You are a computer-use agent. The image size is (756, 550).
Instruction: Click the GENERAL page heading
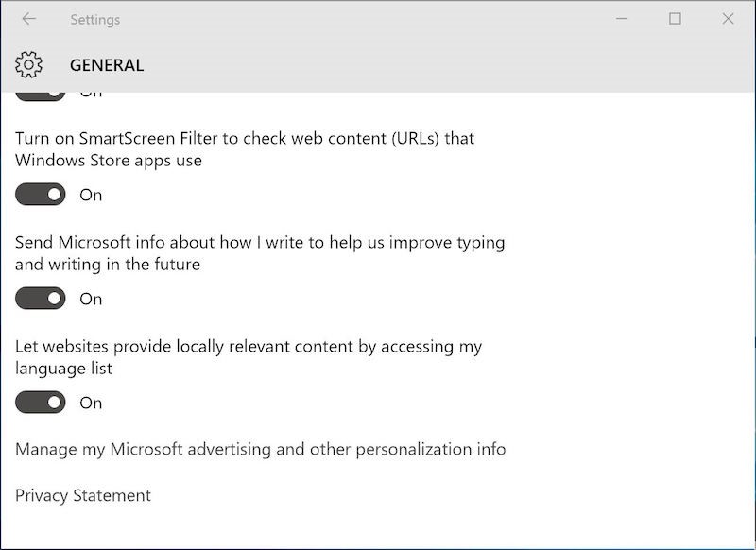pos(107,65)
